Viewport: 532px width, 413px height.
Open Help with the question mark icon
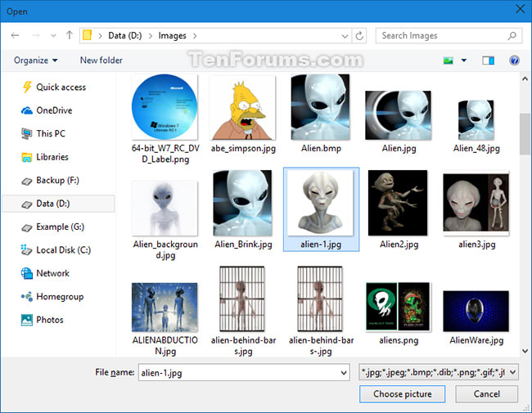(514, 61)
